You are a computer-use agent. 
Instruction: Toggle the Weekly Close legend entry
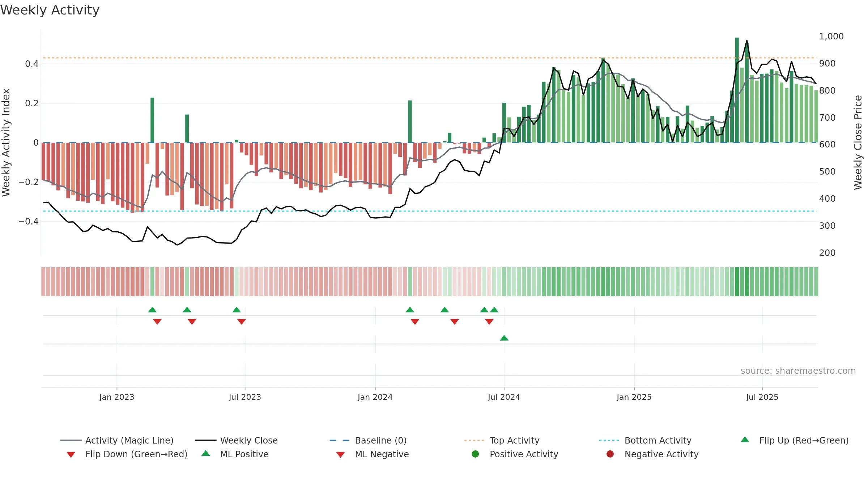point(236,440)
